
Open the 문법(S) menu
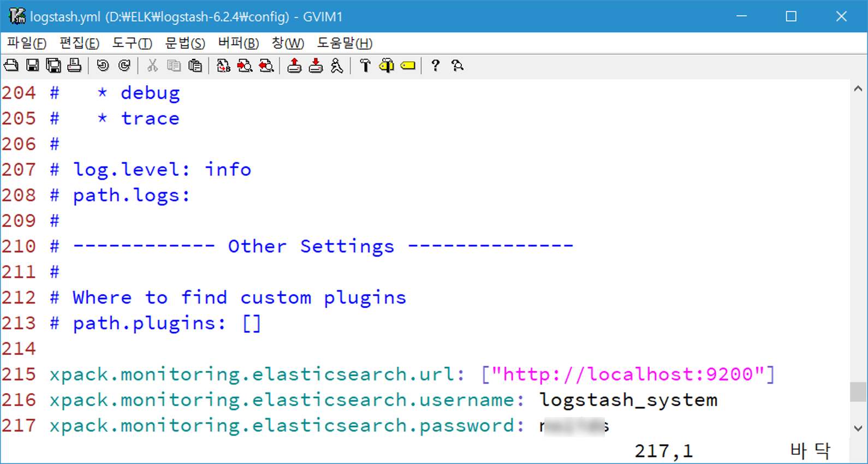tap(185, 43)
